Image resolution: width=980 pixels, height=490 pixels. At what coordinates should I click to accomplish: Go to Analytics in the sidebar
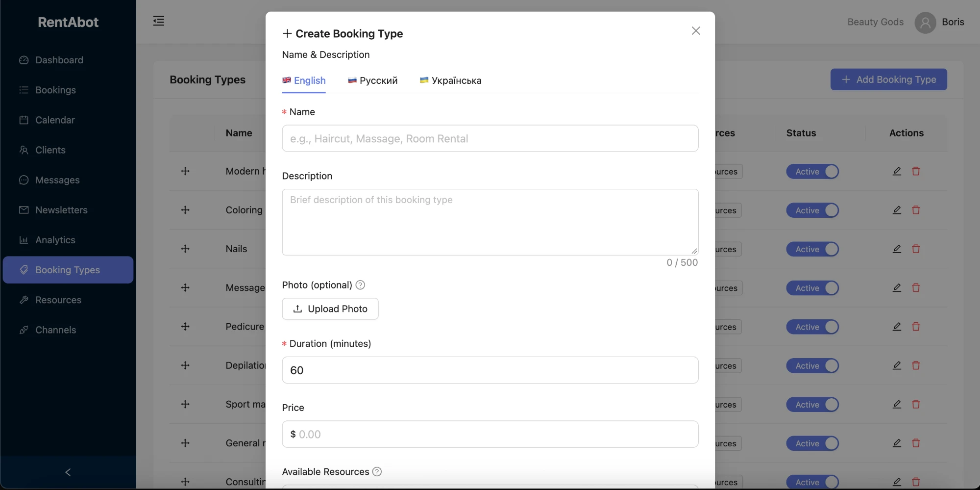tap(68, 240)
